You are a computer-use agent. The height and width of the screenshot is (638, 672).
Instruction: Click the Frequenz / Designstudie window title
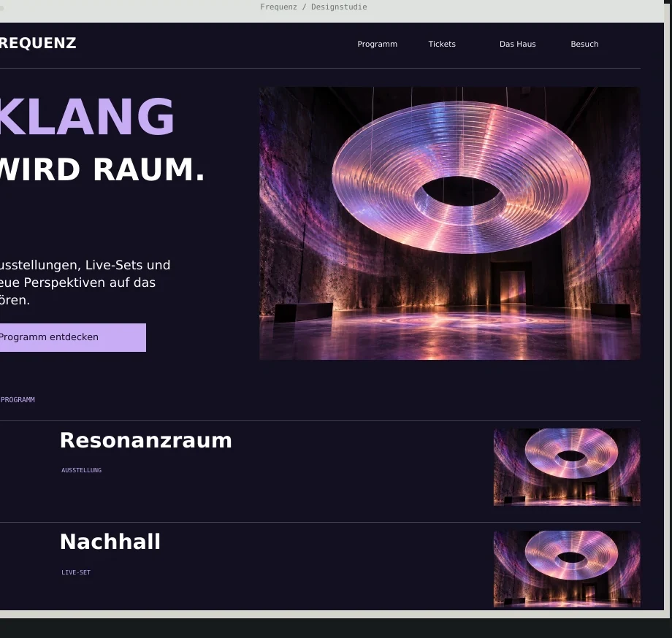(x=313, y=7)
